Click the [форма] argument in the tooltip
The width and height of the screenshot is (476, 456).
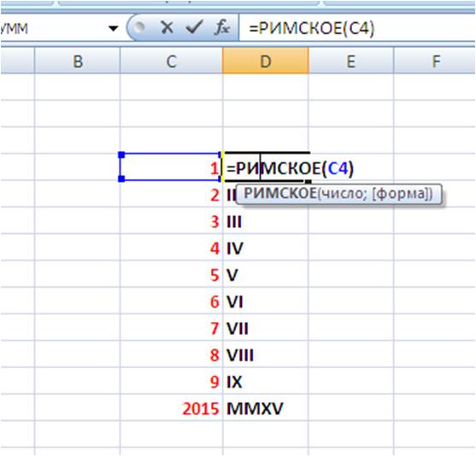(x=401, y=194)
